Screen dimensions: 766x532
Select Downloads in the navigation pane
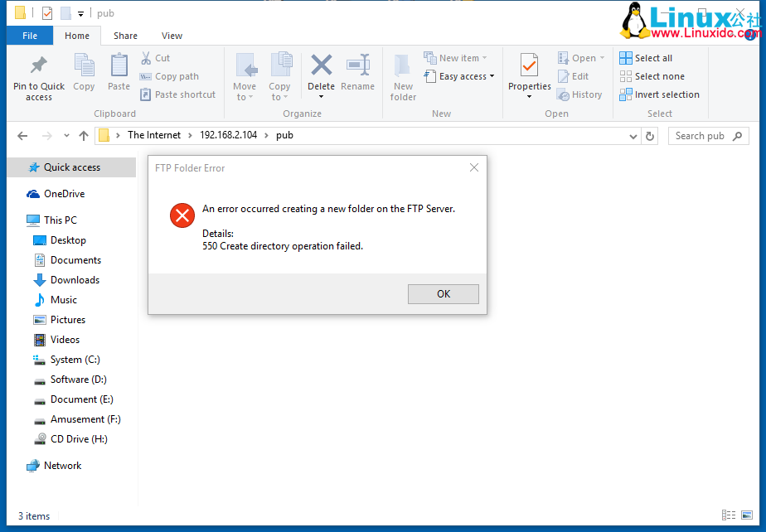(75, 280)
